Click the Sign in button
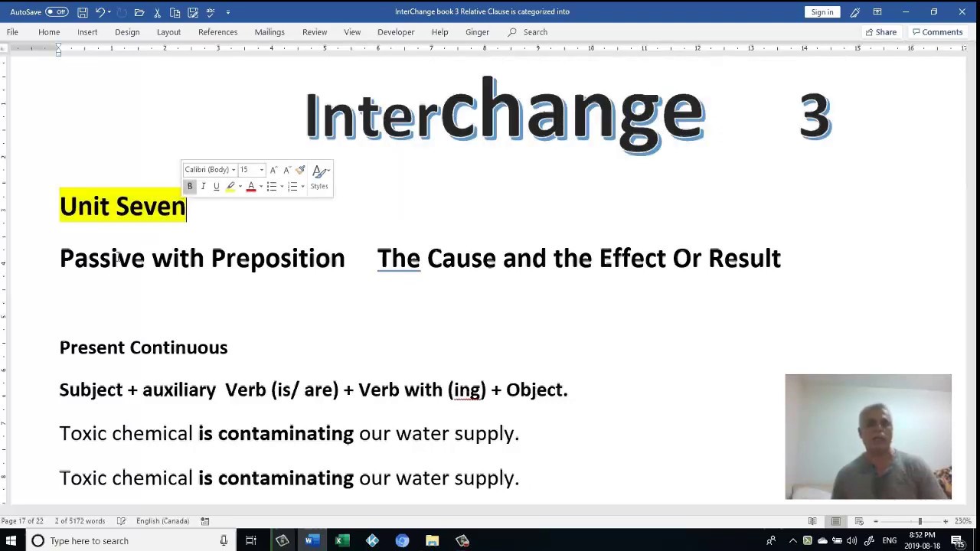The image size is (980, 551). pyautogui.click(x=822, y=11)
